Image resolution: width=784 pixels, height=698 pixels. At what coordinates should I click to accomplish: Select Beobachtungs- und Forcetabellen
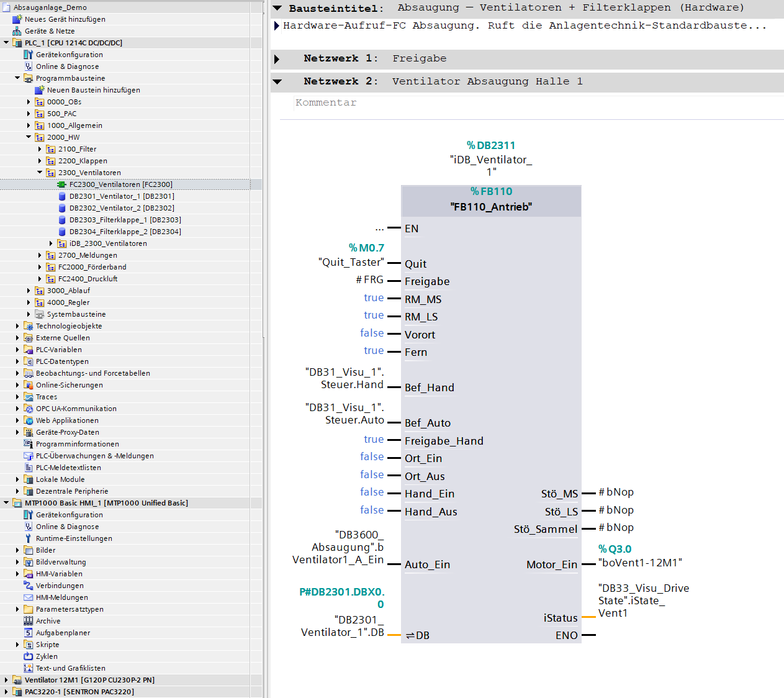pos(93,373)
